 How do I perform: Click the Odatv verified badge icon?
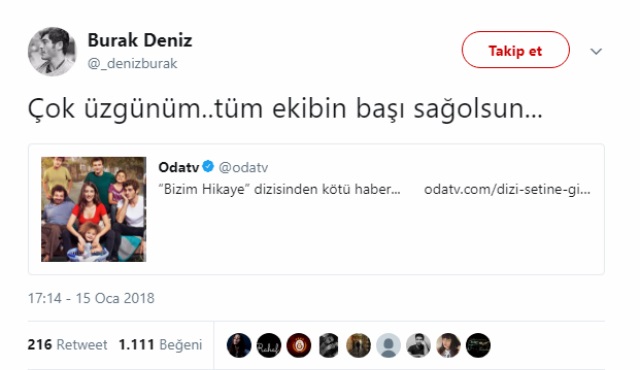pyautogui.click(x=208, y=166)
